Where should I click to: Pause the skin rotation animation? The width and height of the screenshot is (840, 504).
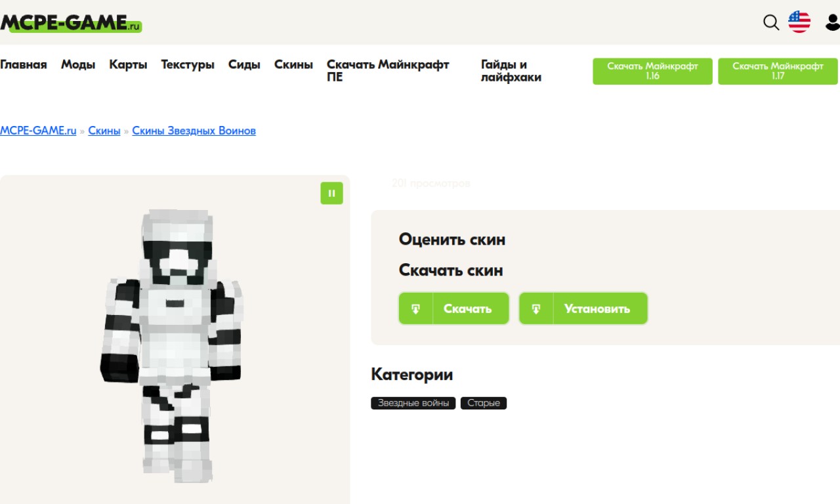[331, 193]
